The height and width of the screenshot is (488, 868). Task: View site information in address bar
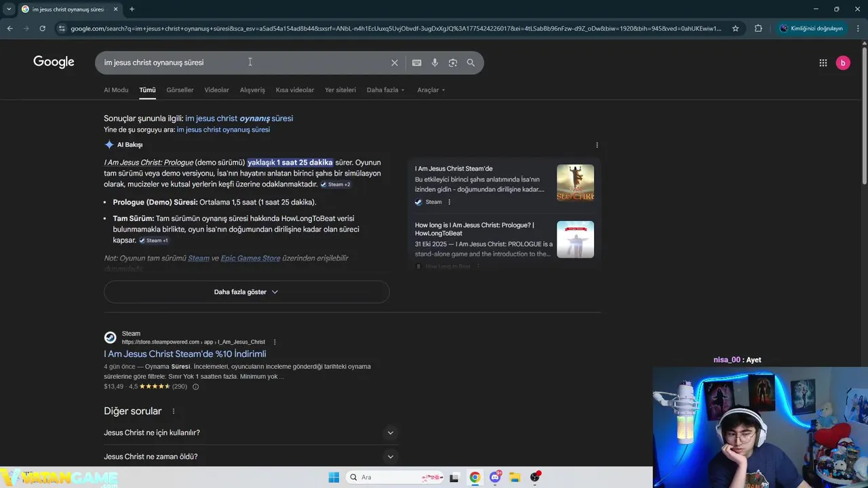pyautogui.click(x=62, y=28)
